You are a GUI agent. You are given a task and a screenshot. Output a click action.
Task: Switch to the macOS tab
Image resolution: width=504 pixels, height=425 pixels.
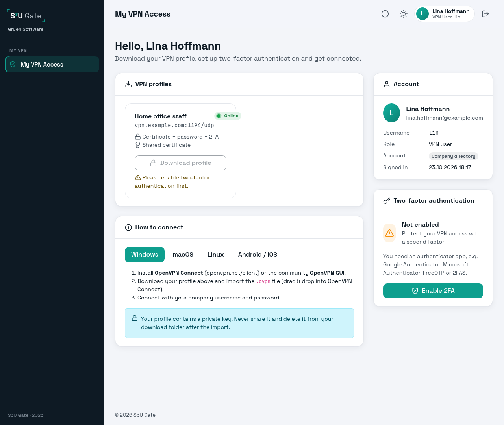tap(183, 255)
